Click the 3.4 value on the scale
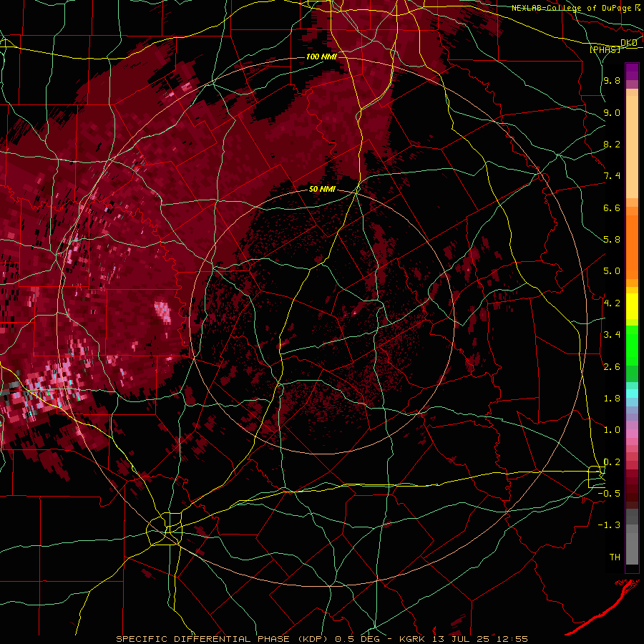 [x=612, y=335]
